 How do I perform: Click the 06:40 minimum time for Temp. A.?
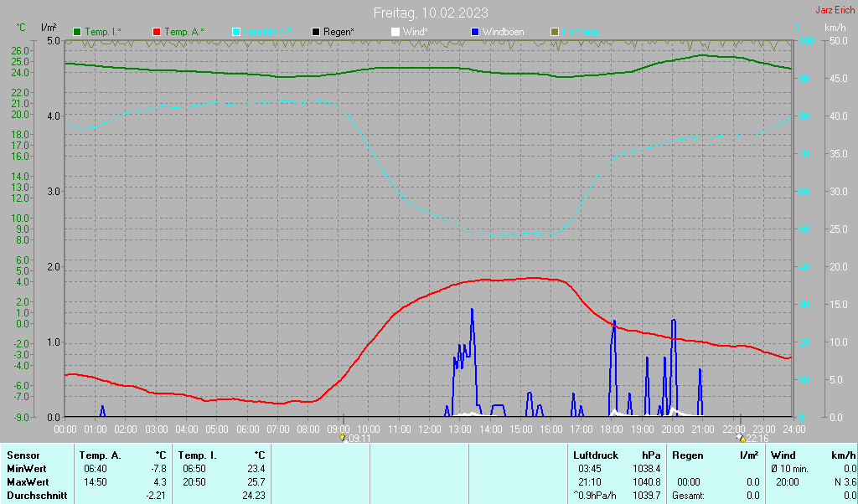[x=96, y=469]
